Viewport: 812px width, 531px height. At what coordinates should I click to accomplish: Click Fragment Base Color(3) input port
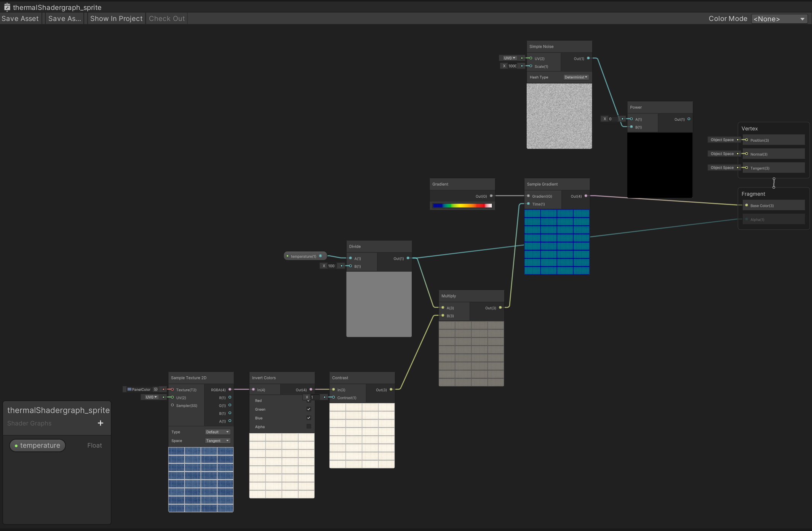click(746, 205)
